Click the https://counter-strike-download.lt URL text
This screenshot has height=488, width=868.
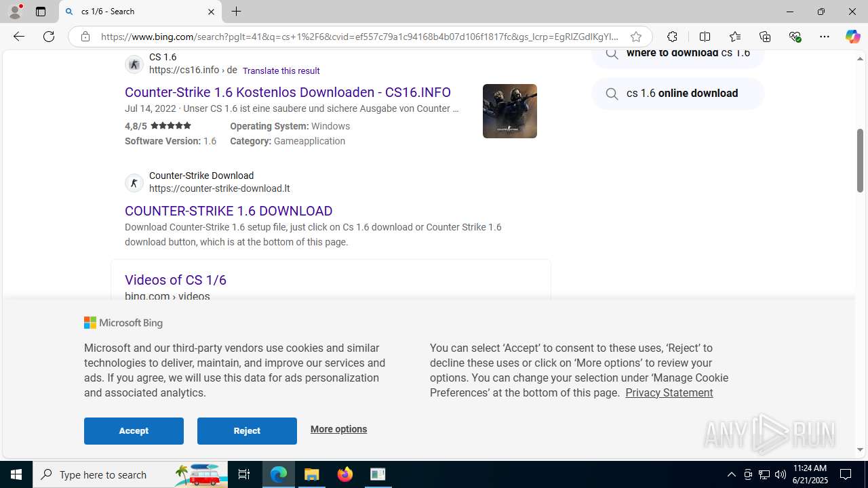[x=219, y=188]
